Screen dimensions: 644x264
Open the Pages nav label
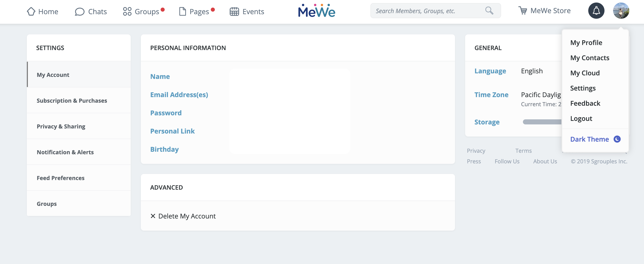(199, 12)
